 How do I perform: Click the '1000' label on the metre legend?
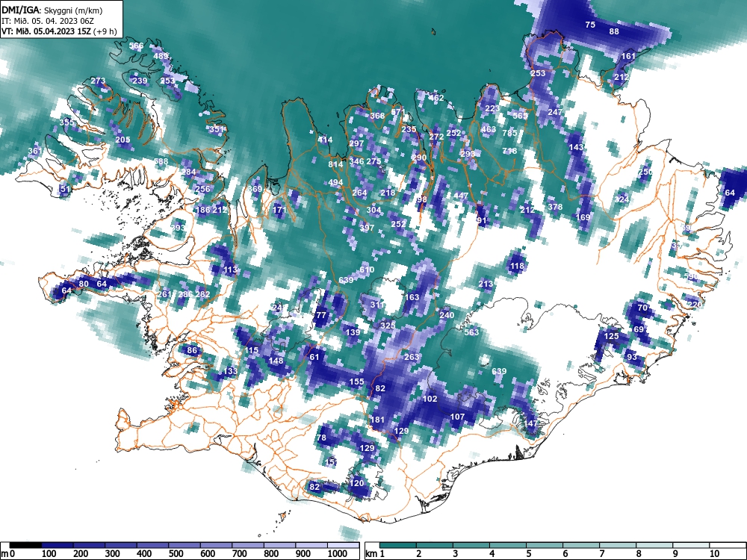[338, 554]
